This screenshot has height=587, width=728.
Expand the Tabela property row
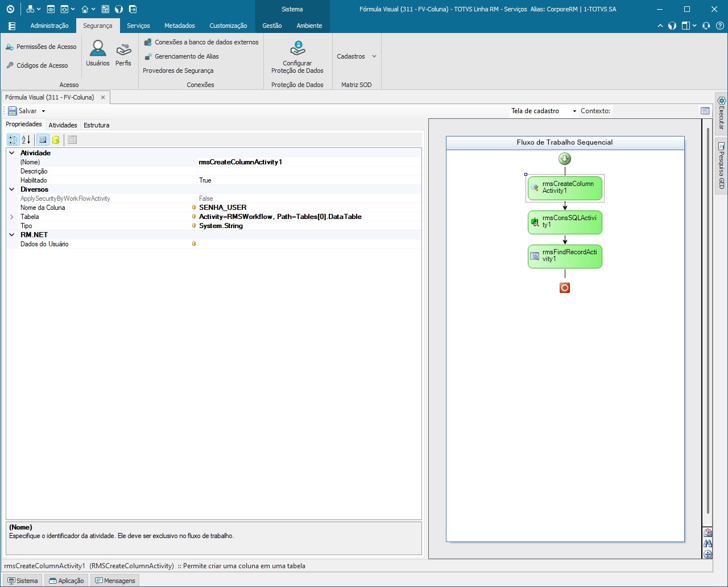[x=12, y=217]
